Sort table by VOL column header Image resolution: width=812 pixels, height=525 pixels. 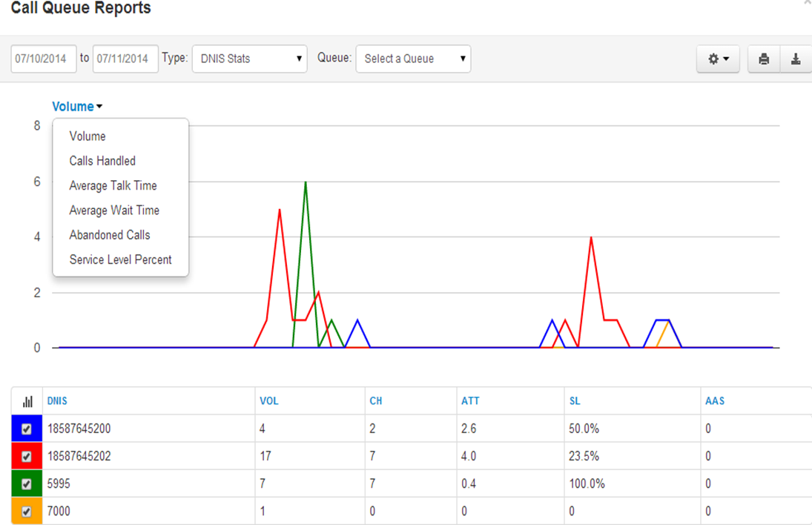268,400
